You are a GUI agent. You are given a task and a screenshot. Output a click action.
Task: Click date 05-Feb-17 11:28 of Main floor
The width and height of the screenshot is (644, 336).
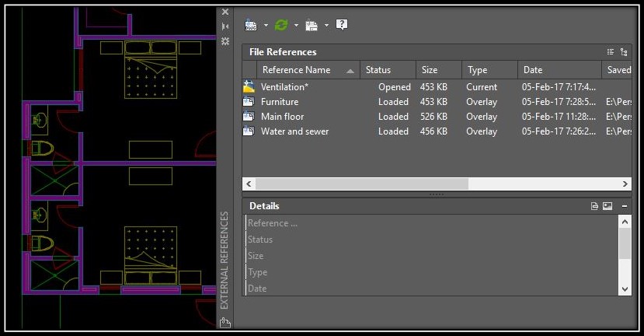[559, 117]
